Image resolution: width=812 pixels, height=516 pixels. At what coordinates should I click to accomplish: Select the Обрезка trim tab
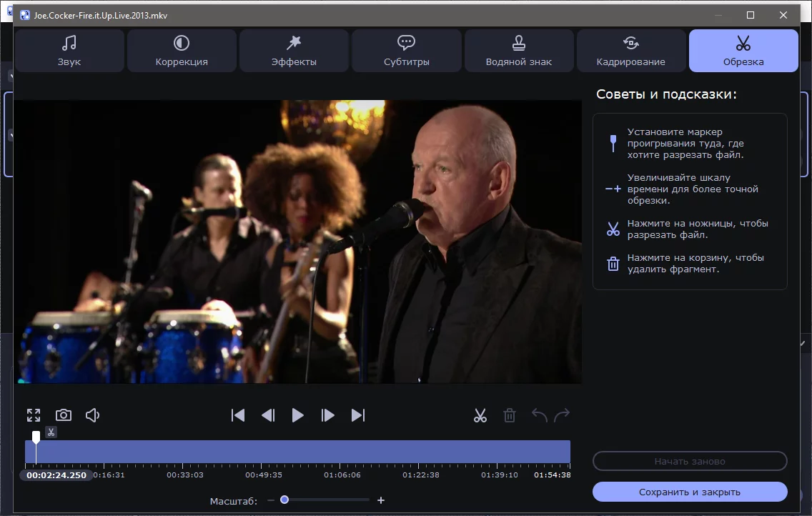743,51
